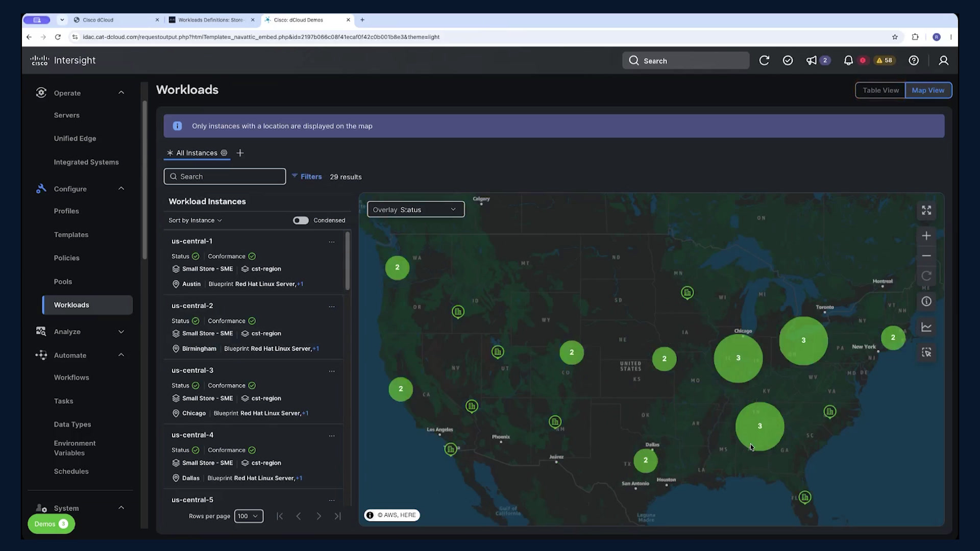
Task: Zoom out with the map minus icon
Action: 926,256
